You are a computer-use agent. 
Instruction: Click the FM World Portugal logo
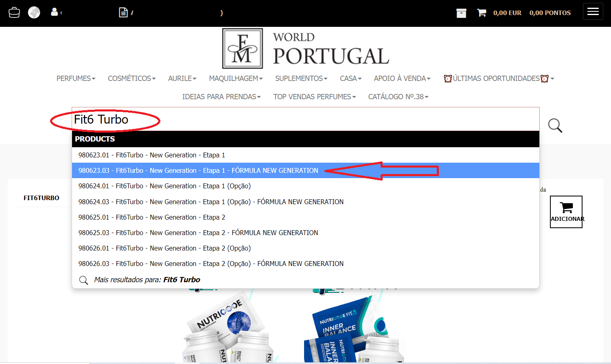305,48
